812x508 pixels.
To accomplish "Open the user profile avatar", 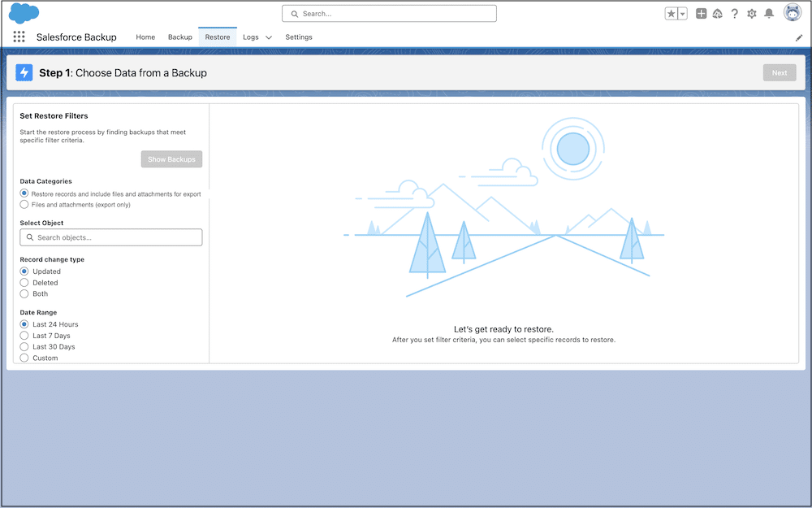I will tap(793, 13).
